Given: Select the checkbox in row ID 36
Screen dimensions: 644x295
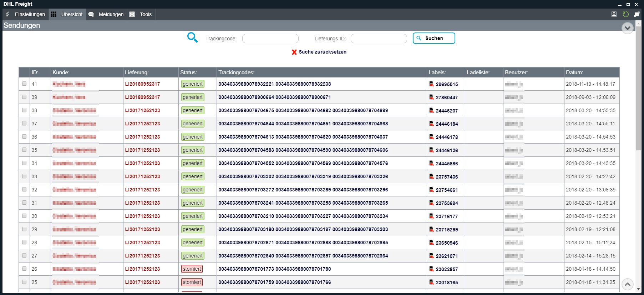Looking at the screenshot, I should 24,137.
